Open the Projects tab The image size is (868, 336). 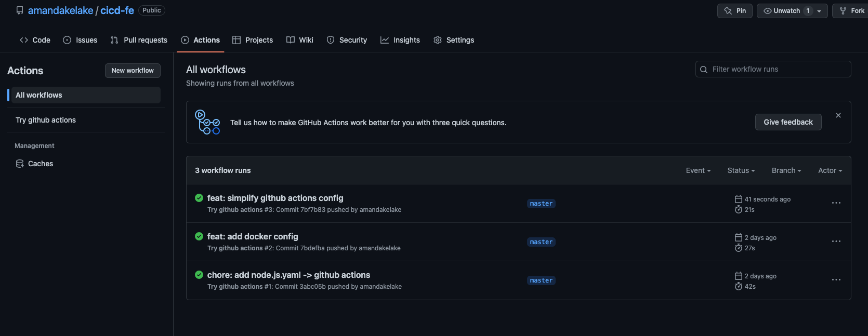point(253,40)
